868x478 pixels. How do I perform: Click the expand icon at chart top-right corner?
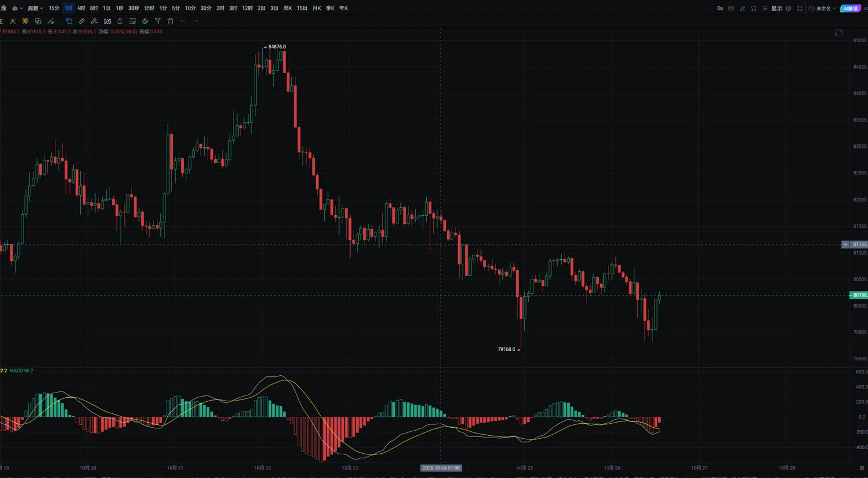tap(839, 33)
